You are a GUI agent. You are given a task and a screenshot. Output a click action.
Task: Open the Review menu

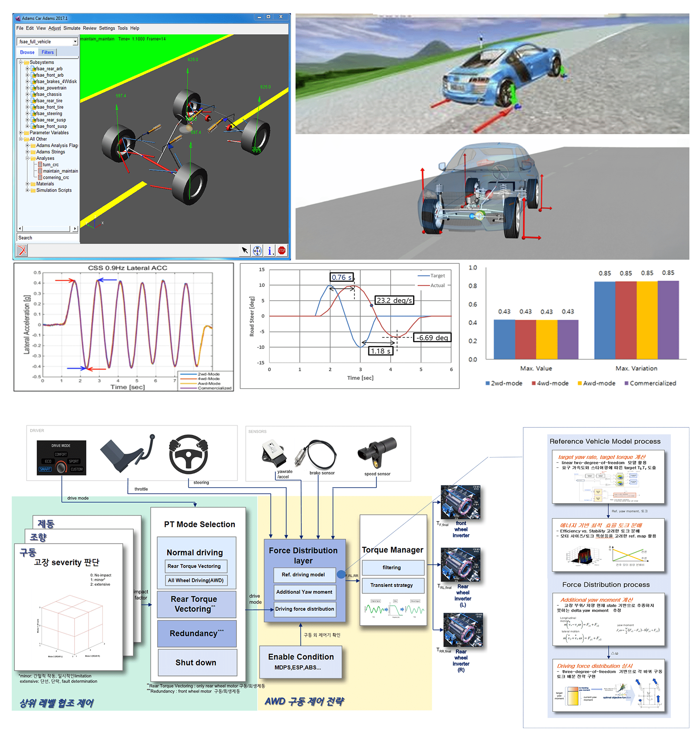(x=89, y=28)
